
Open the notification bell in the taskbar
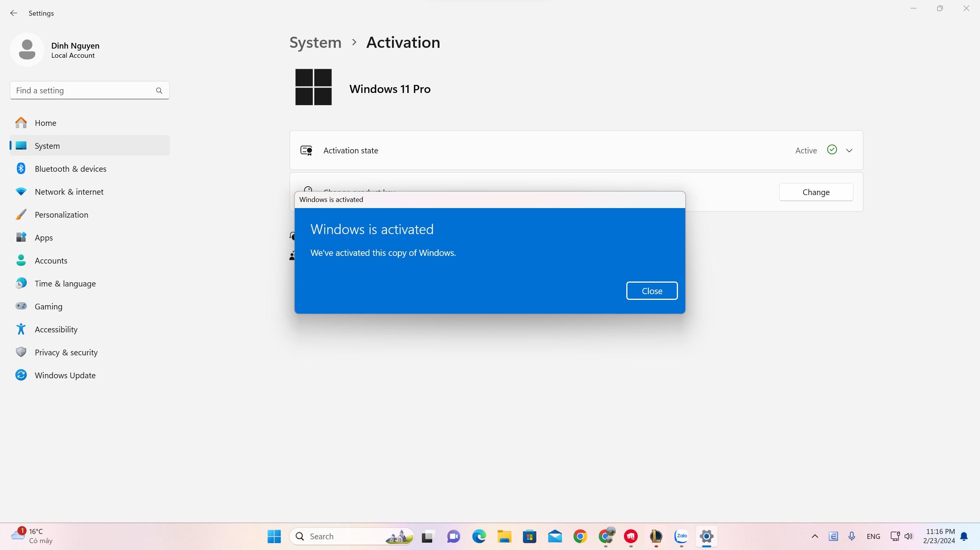[964, 536]
